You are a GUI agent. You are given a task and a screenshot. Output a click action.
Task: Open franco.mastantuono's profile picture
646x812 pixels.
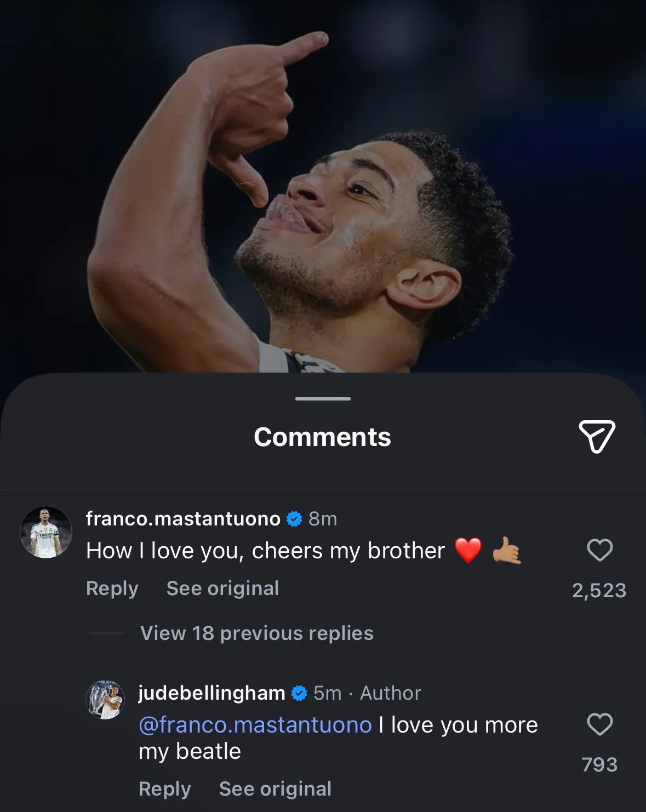tap(46, 532)
